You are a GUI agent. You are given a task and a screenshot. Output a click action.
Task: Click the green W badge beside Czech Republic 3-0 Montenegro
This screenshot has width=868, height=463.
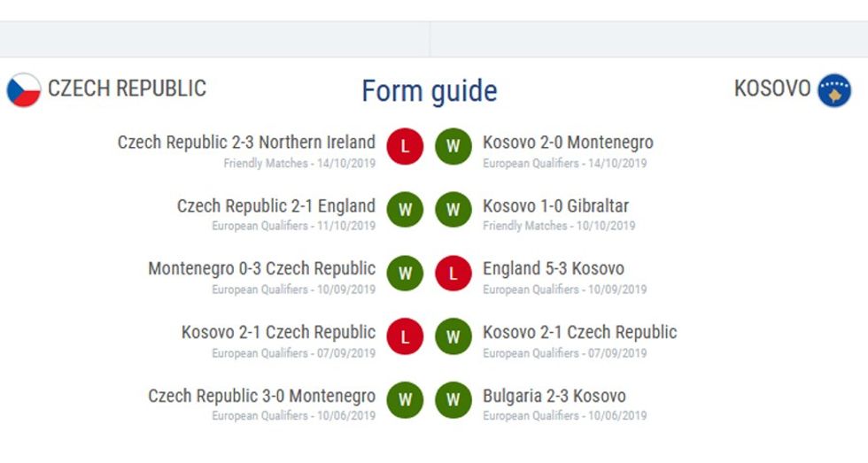tap(405, 401)
